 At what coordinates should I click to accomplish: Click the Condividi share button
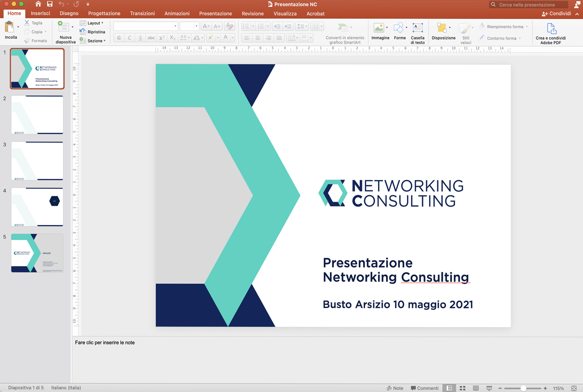pos(557,13)
